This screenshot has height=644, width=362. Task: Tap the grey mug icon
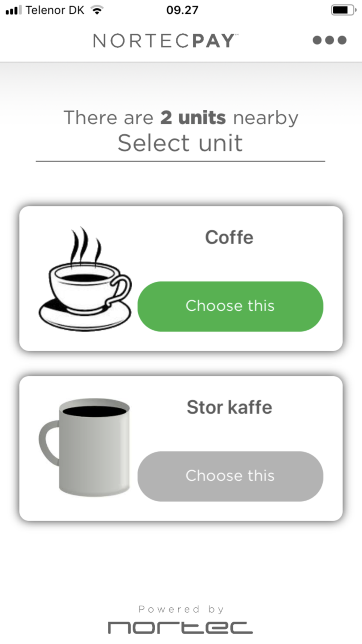[84, 447]
